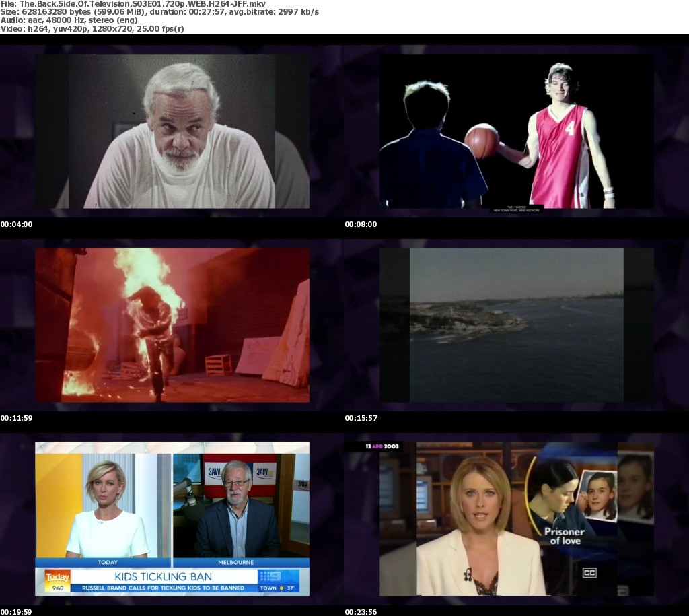Click the 00:19:59 timestamp label

point(16,612)
